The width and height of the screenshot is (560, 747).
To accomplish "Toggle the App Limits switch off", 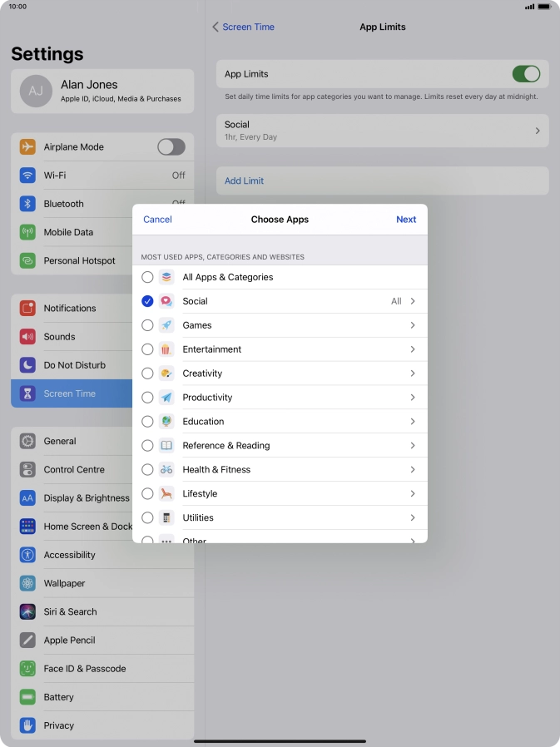I will coord(526,74).
